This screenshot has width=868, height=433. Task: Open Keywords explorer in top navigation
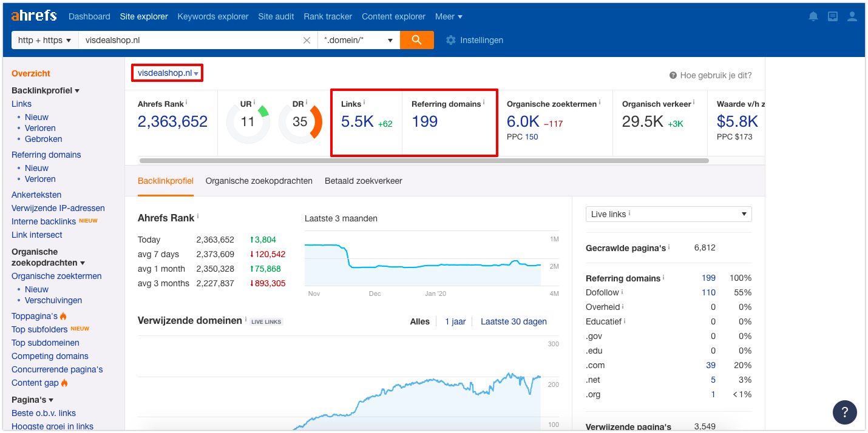pos(213,16)
